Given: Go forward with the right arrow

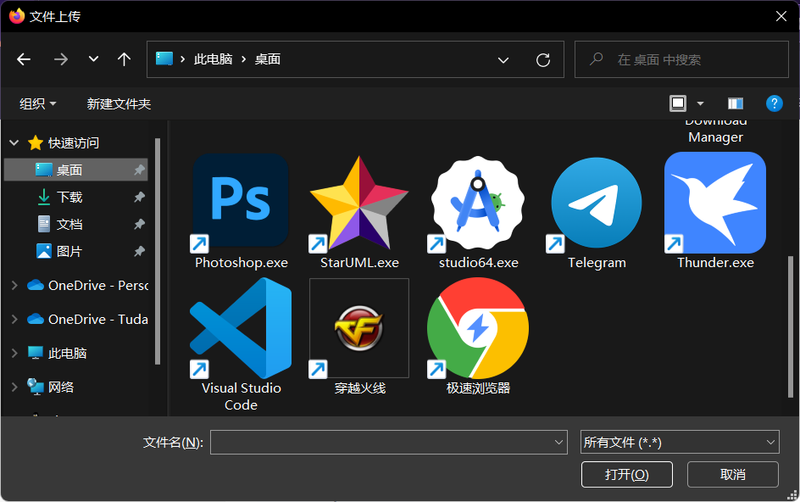Looking at the screenshot, I should 61,60.
